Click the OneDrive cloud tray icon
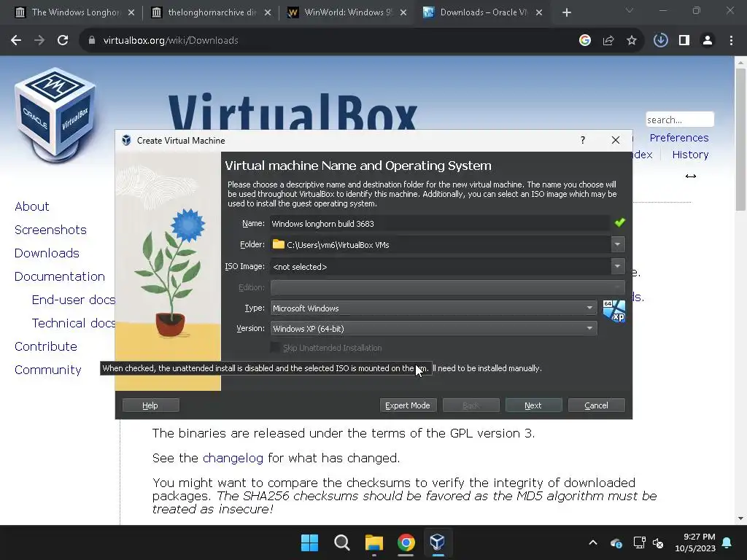Image resolution: width=747 pixels, height=560 pixels. point(616,542)
